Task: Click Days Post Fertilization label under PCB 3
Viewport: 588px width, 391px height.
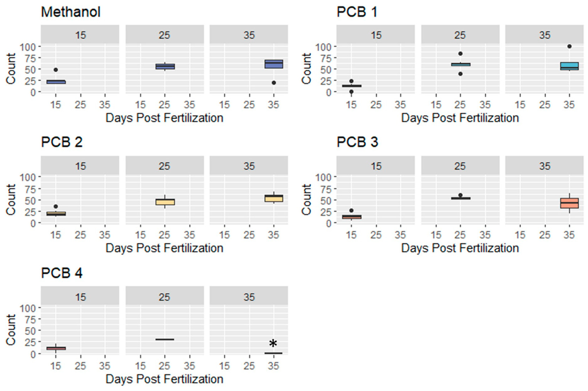Action: [x=460, y=248]
